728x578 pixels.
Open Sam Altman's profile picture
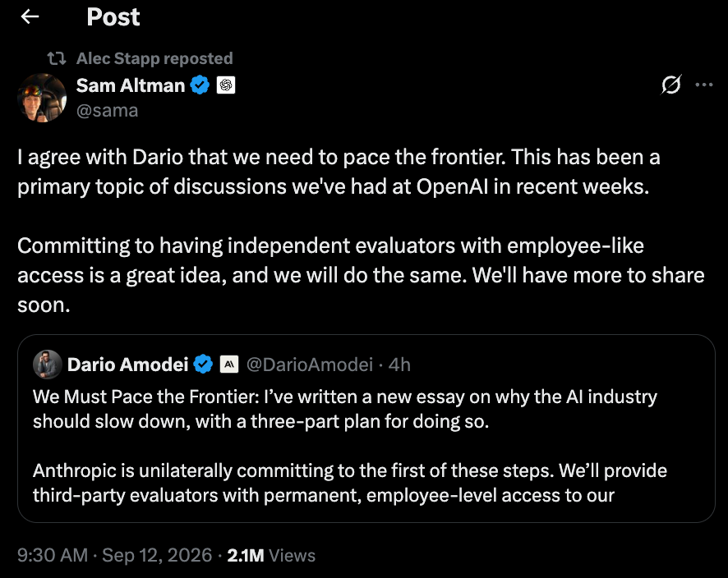[42, 98]
